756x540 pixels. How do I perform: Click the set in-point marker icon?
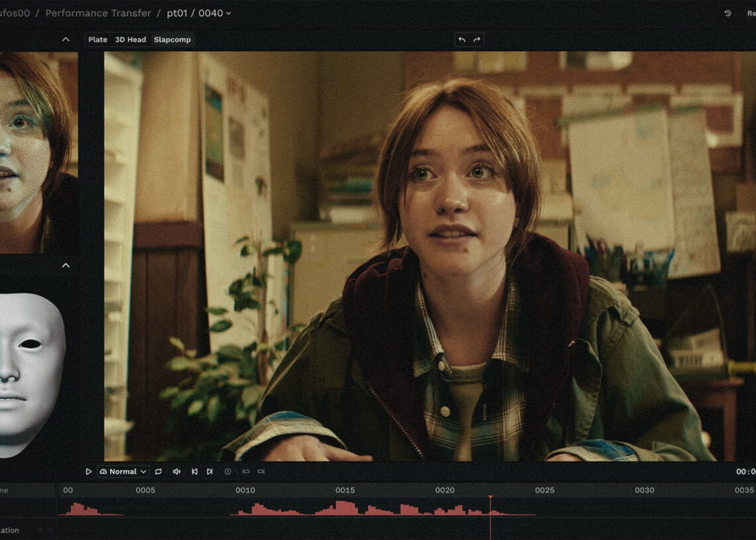(x=245, y=472)
